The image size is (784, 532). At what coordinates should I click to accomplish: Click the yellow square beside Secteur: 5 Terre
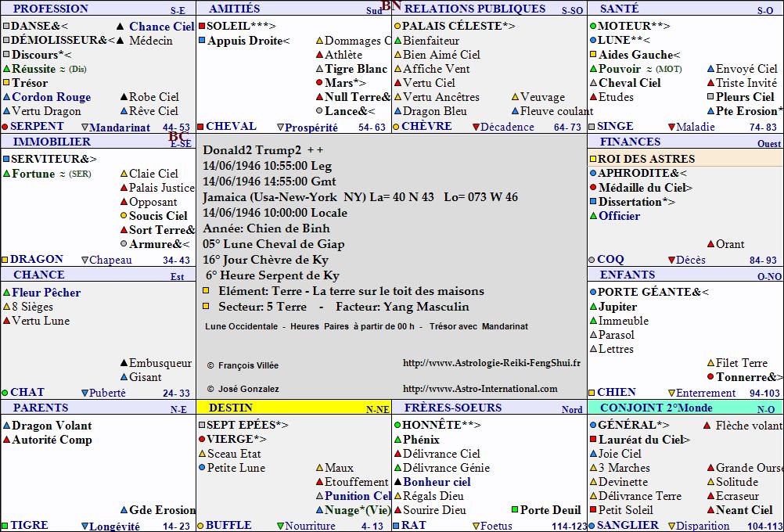point(206,306)
